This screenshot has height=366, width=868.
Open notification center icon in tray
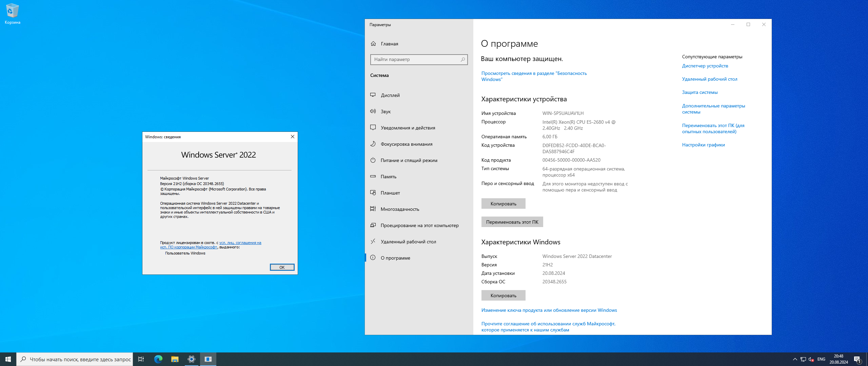(x=857, y=359)
